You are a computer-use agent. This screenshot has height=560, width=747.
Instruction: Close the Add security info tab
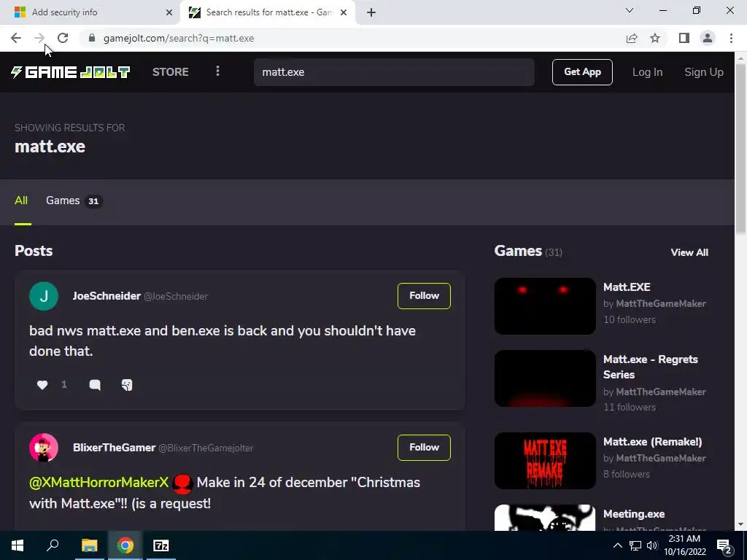click(169, 12)
